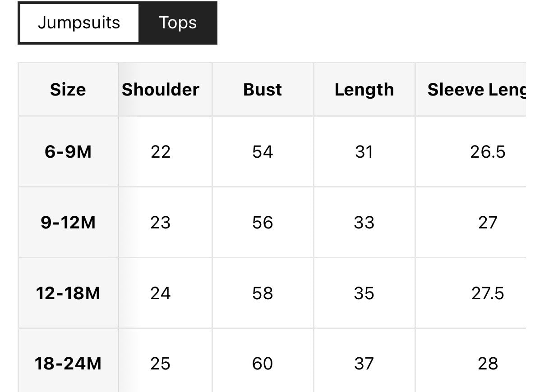Switch to the Jumpsuits tab

pos(79,23)
